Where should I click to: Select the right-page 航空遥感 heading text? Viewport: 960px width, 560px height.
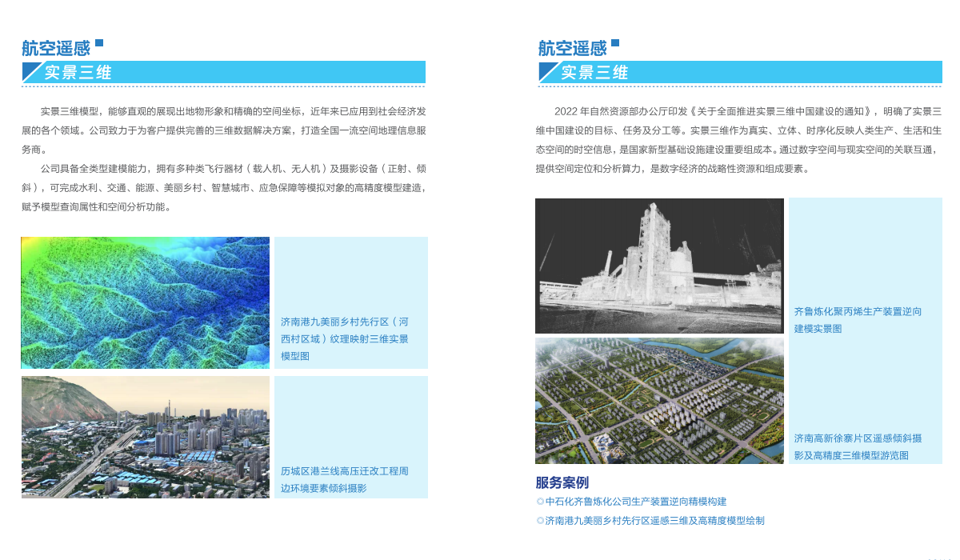pyautogui.click(x=572, y=49)
